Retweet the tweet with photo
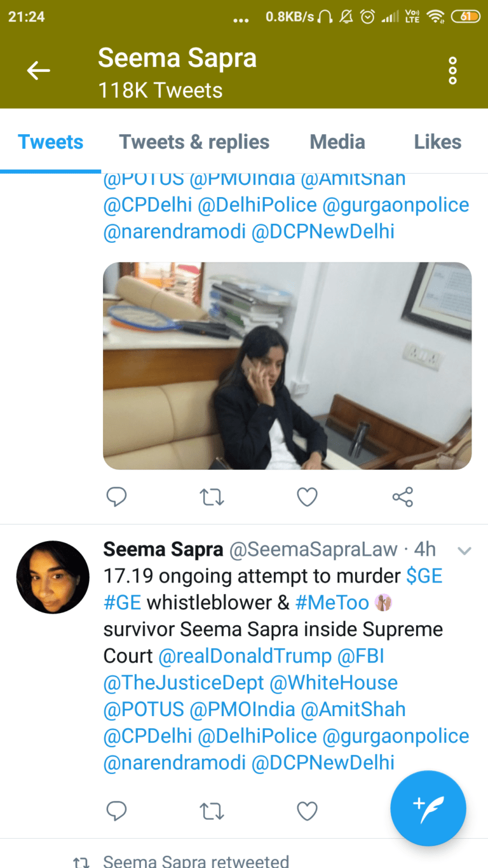 click(x=212, y=497)
